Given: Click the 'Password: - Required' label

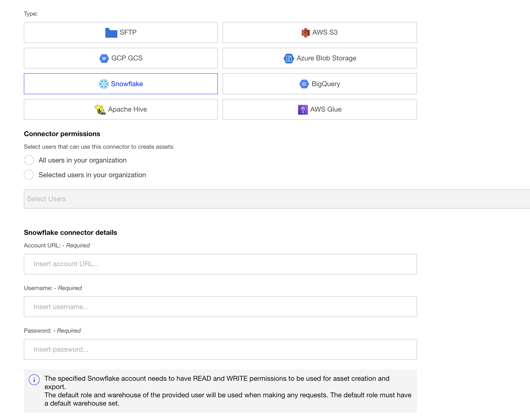Looking at the screenshot, I should point(52,331).
